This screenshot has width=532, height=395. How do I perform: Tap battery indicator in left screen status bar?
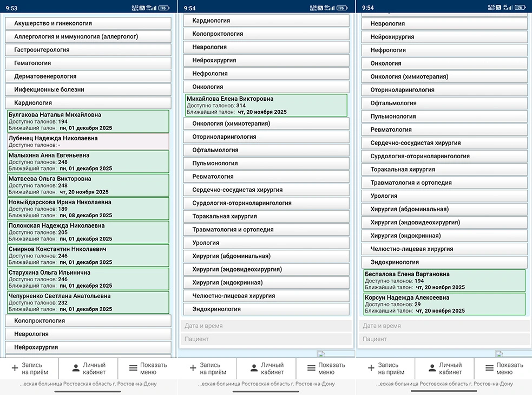click(x=163, y=8)
